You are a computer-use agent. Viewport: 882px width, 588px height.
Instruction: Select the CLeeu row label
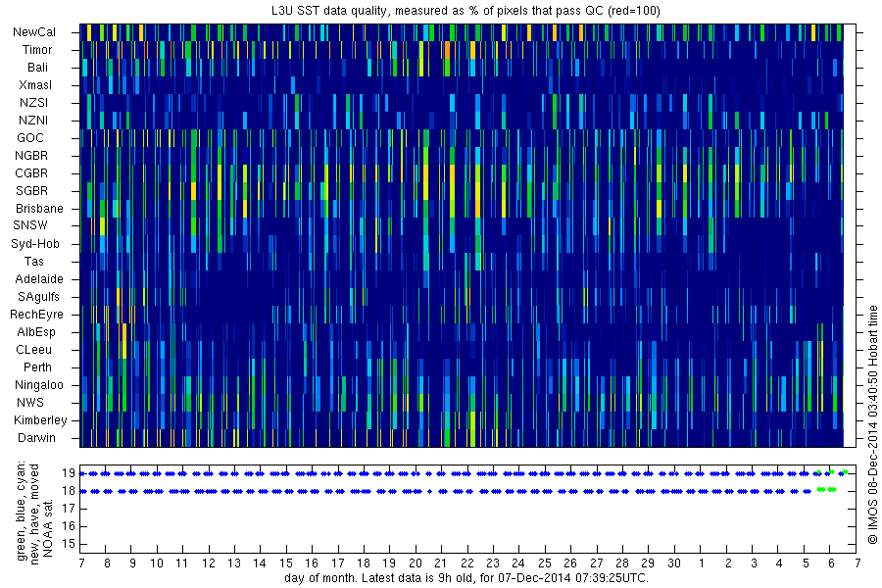(x=33, y=350)
